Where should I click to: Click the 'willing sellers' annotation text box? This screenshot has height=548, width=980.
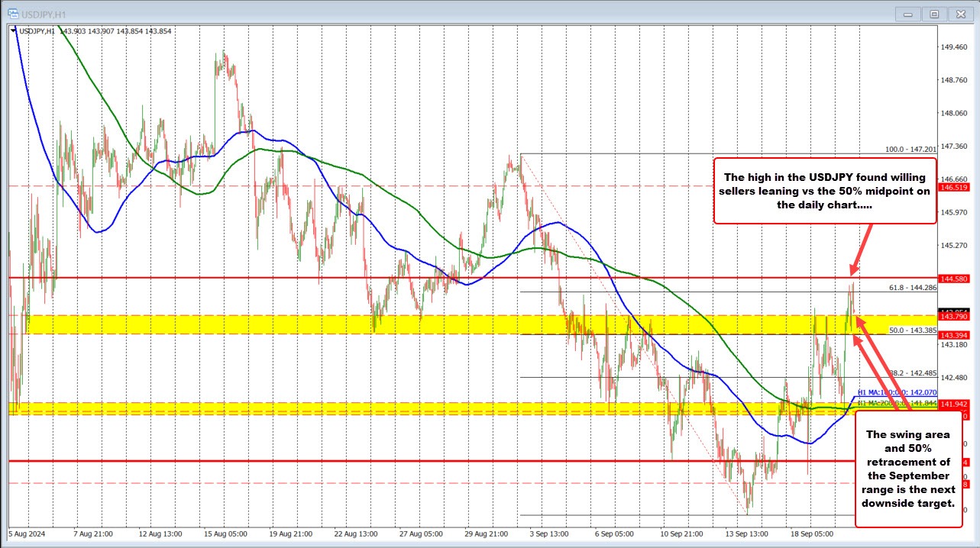click(824, 191)
